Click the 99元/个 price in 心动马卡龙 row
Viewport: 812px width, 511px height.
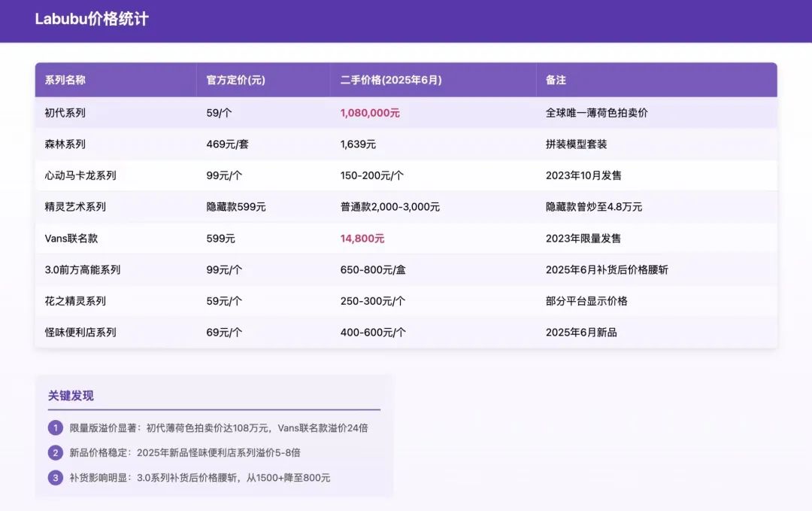click(x=224, y=175)
